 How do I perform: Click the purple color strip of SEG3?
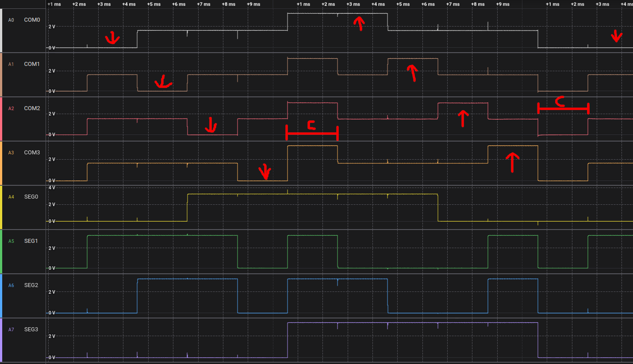[1, 340]
